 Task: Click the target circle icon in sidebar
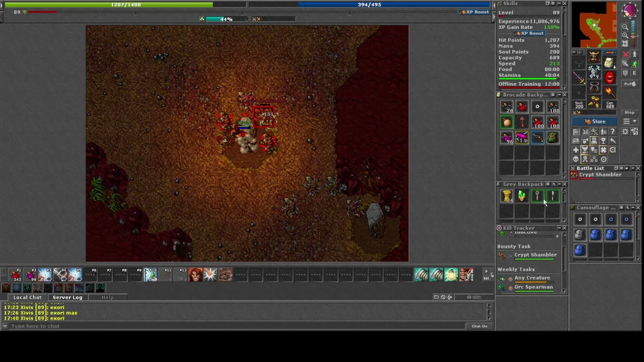[603, 158]
